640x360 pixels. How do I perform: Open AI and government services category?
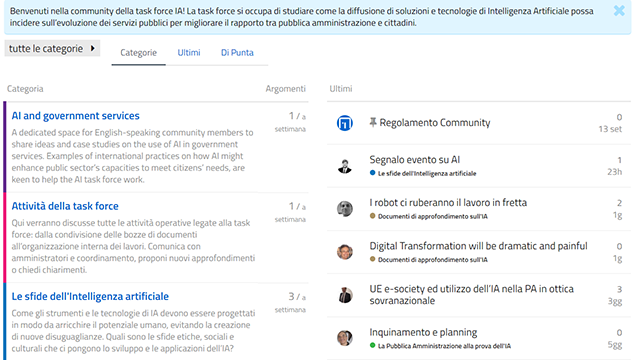76,116
